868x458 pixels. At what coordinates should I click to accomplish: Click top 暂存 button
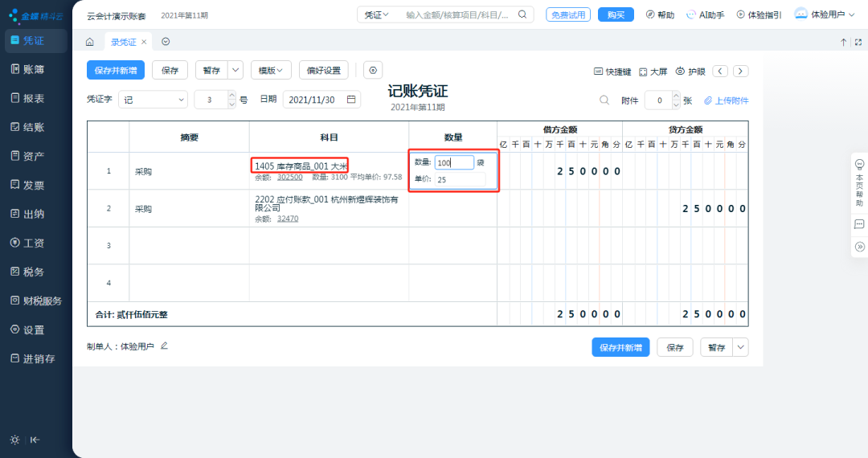point(211,70)
